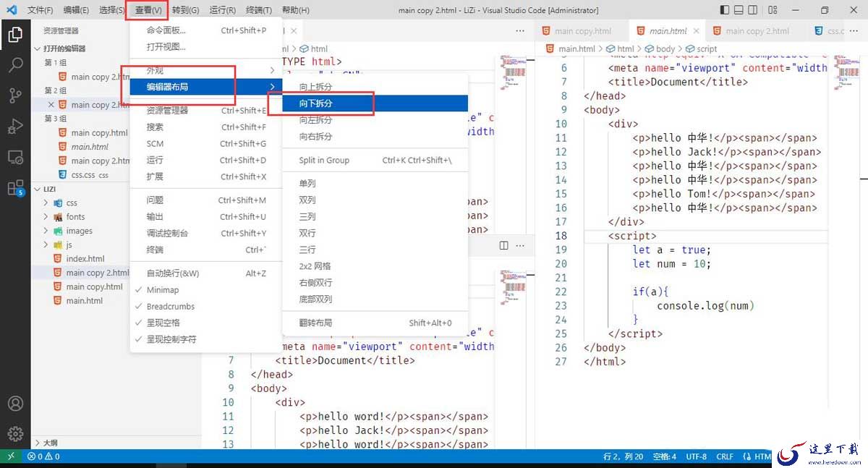Change encoding via UTF-8 status item

click(697, 456)
